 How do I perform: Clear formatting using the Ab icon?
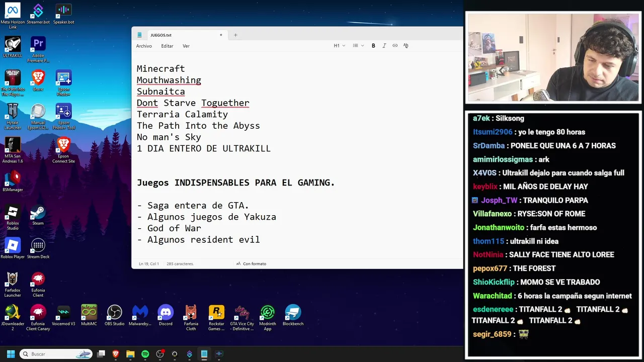tap(406, 46)
